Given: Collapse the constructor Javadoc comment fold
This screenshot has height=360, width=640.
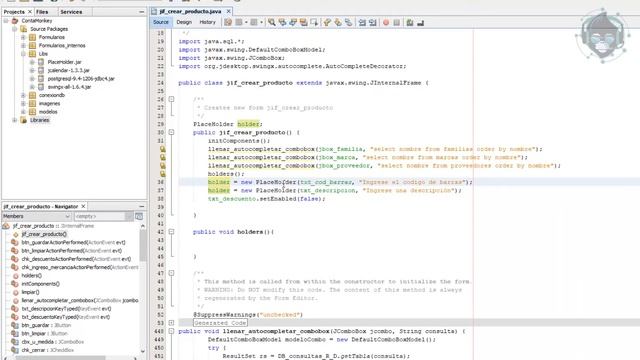Looking at the screenshot, I should 171,99.
